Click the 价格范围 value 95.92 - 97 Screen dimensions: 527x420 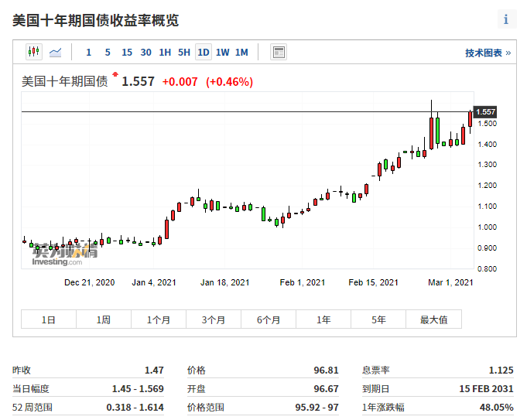coord(317,407)
